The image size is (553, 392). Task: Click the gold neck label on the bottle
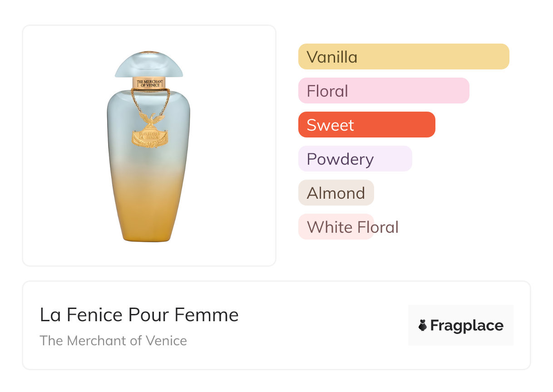149,83
